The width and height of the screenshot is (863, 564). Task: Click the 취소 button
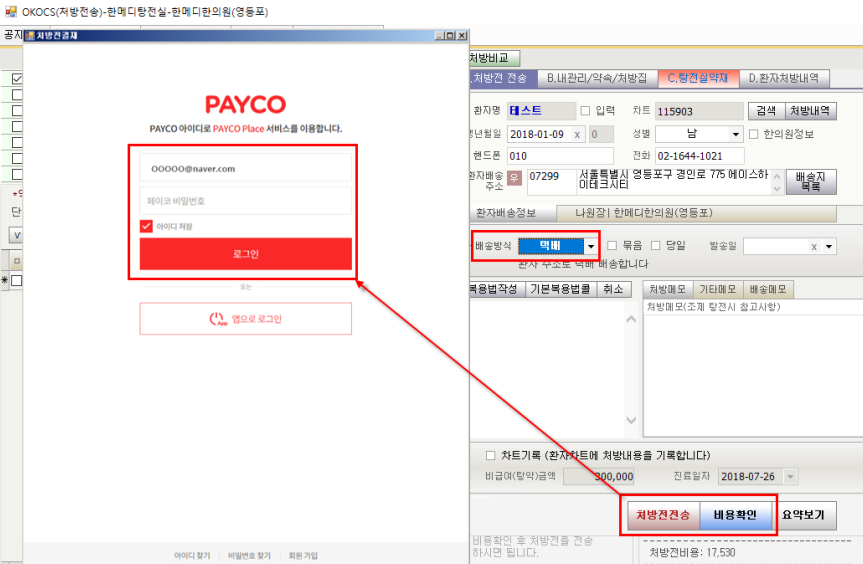613,289
